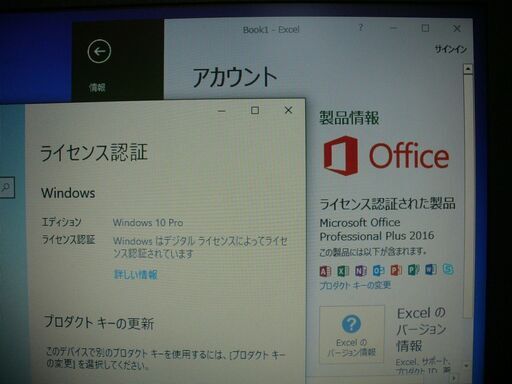Image resolution: width=512 pixels, height=384 pixels.
Task: Click the search magnifier in Settings
Action: tap(6, 187)
